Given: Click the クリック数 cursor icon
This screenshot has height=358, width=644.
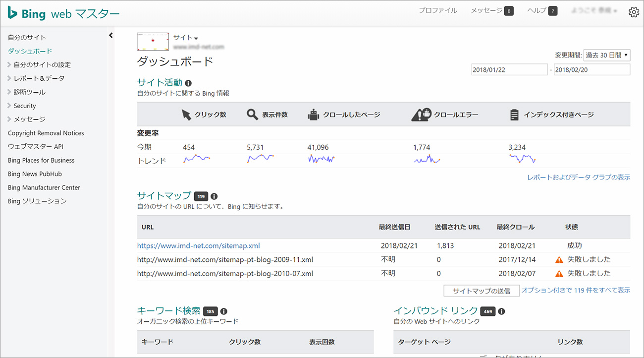Looking at the screenshot, I should 186,115.
